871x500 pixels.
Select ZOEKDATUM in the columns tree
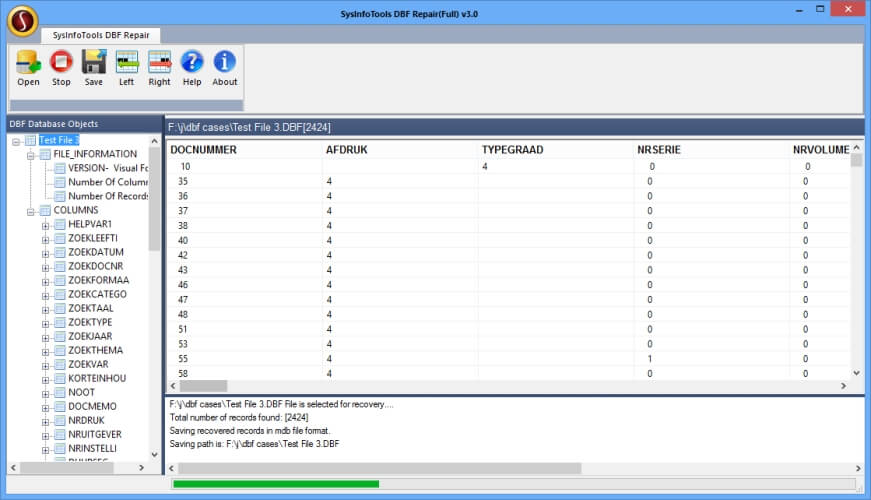click(x=96, y=252)
